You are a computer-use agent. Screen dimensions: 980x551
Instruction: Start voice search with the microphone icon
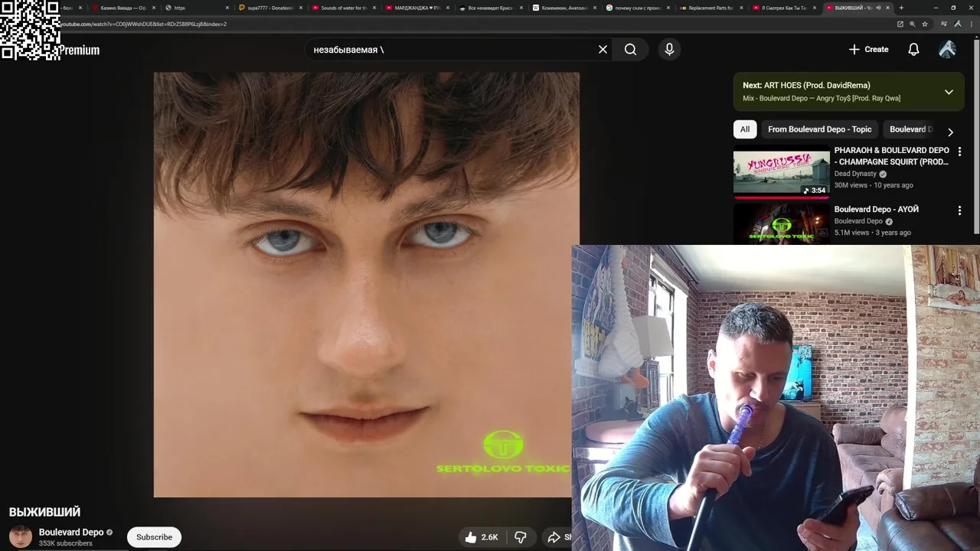click(669, 50)
